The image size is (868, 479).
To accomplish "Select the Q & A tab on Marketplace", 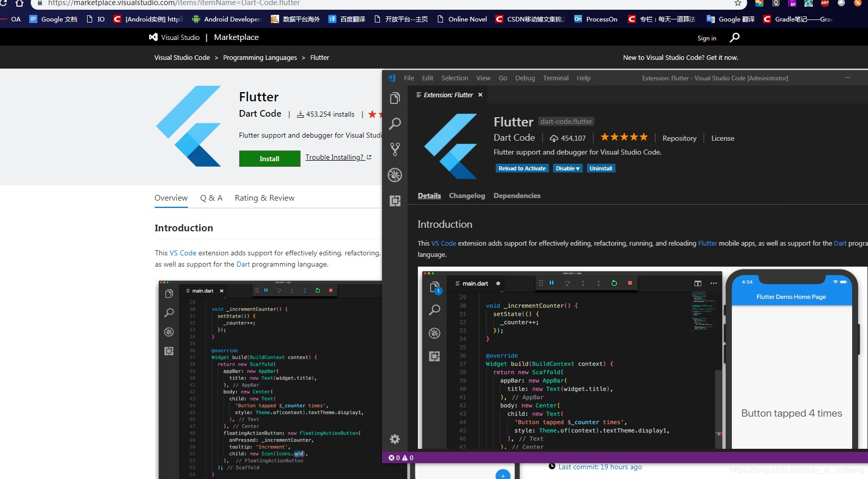I will 211,198.
